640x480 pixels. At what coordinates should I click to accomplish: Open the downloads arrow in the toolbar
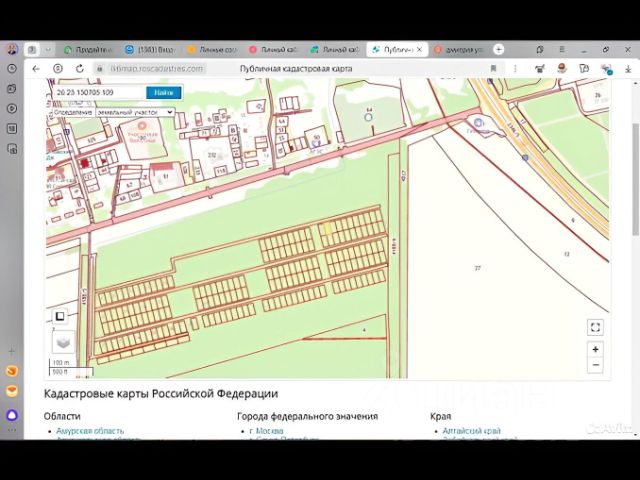[x=628, y=69]
